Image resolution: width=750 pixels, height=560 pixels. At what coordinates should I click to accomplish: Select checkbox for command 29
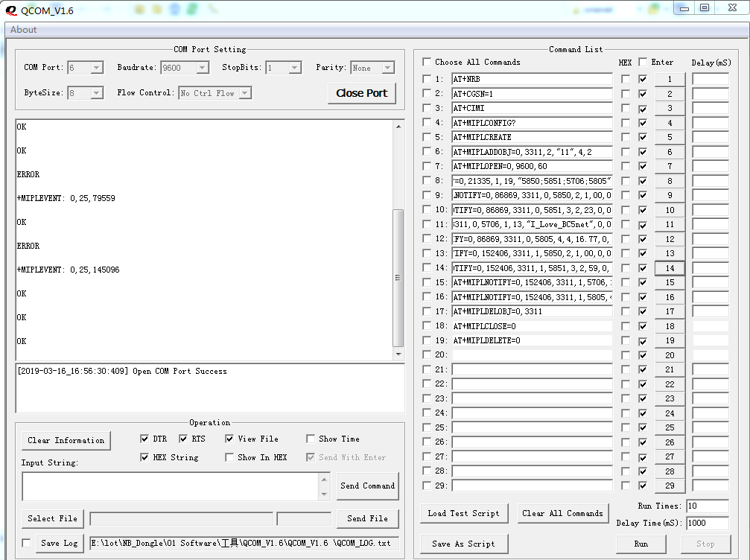[x=427, y=486]
